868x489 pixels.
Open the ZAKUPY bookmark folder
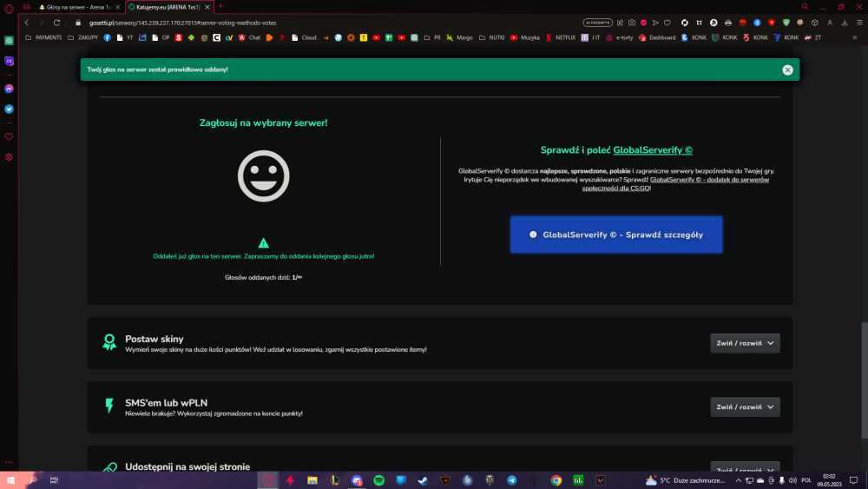coord(82,37)
